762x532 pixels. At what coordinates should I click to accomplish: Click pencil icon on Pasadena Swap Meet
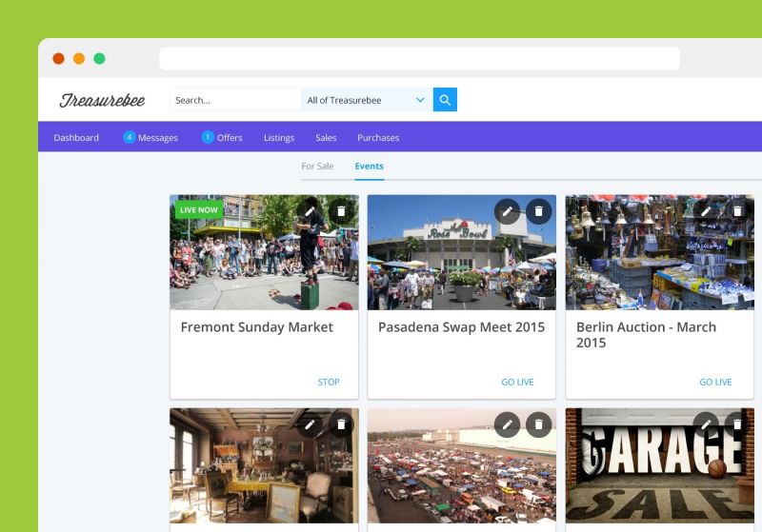click(508, 211)
